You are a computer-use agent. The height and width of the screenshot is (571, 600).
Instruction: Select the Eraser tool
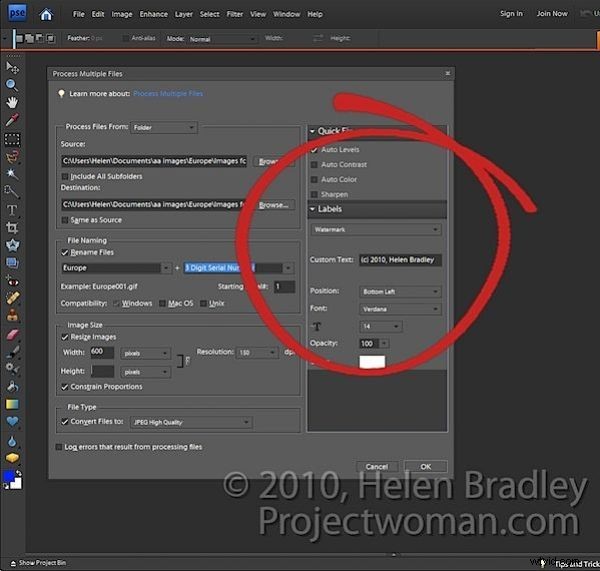pos(12,334)
